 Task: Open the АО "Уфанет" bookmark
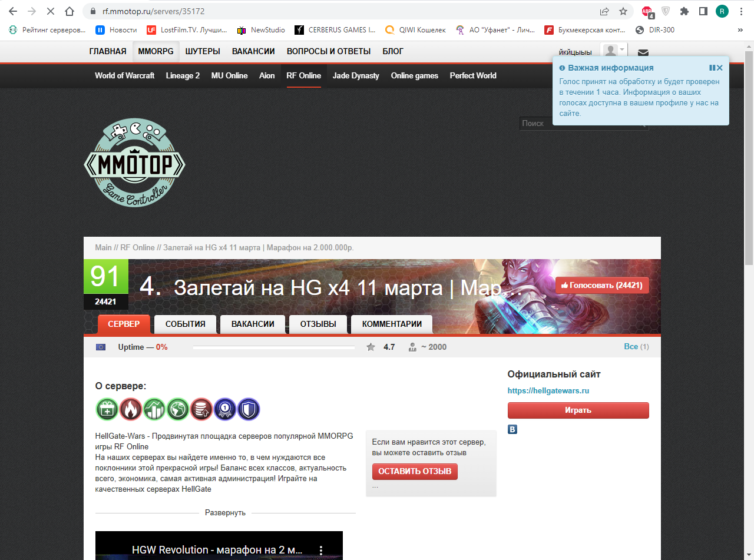[x=495, y=30]
